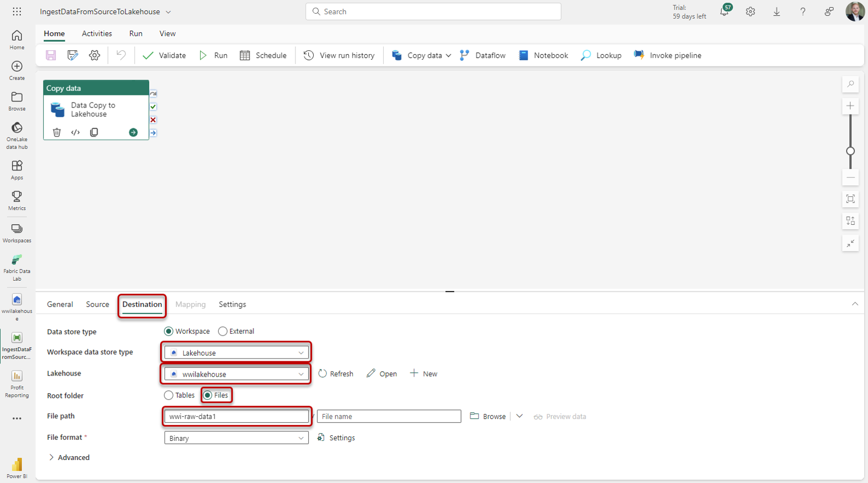This screenshot has height=483, width=868.
Task: Open Workspaces in the left navigation
Action: [17, 232]
